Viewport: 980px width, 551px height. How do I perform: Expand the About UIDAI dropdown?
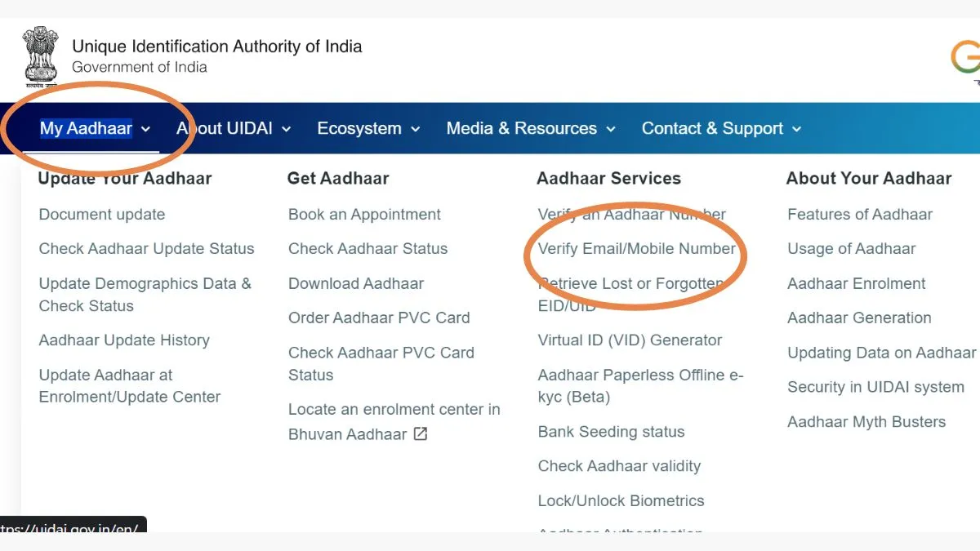(x=225, y=128)
